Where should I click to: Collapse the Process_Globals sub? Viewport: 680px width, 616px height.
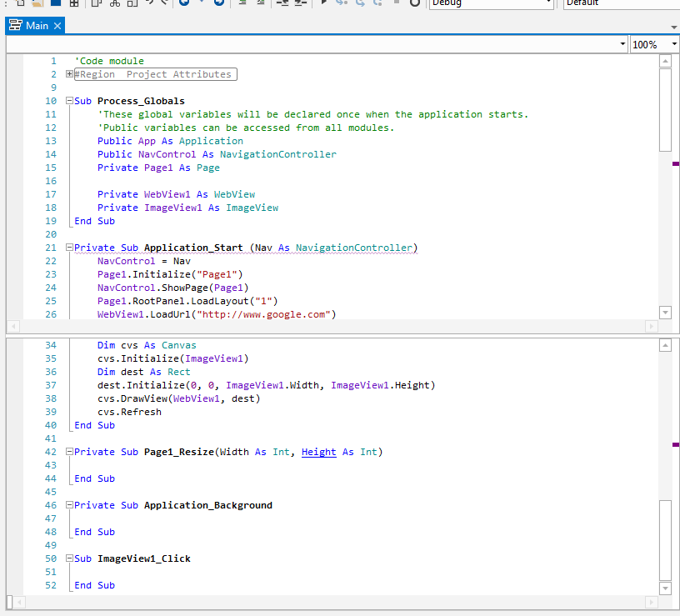69,101
